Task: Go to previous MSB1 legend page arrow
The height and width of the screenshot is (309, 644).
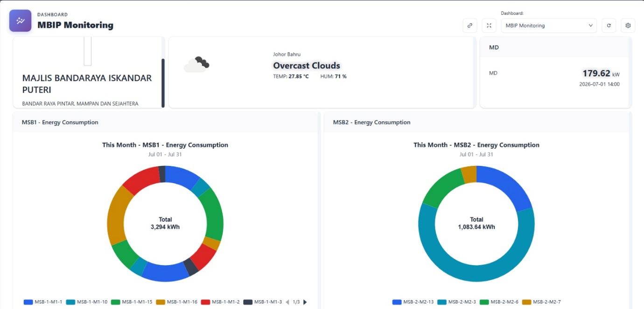Action: pos(287,302)
